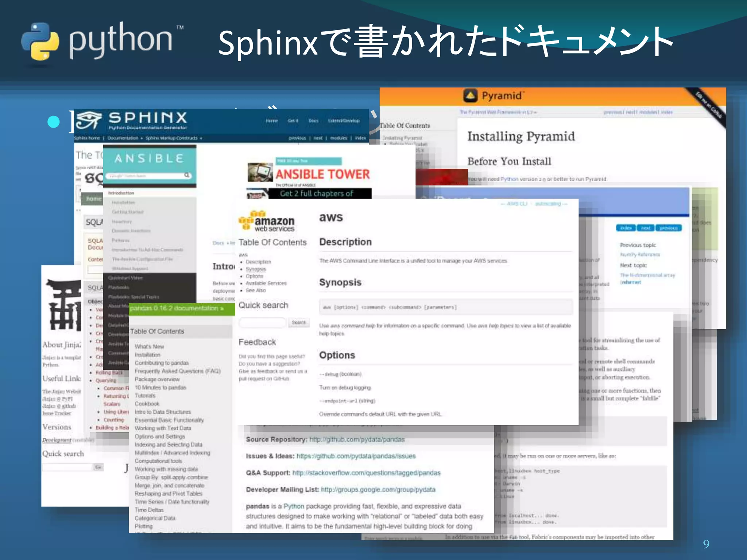The image size is (747, 560).
Task: Click Issue Tracker in Jinja useful links
Action: [57, 413]
